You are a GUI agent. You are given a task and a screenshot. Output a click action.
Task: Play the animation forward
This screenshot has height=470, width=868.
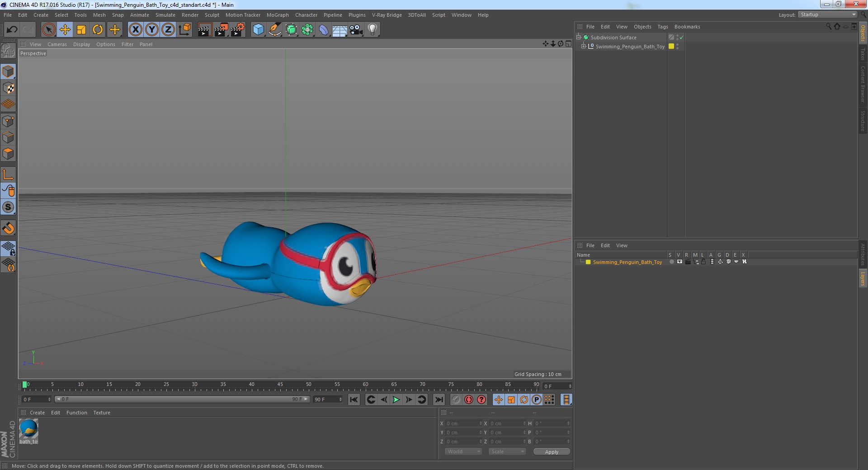click(x=396, y=399)
